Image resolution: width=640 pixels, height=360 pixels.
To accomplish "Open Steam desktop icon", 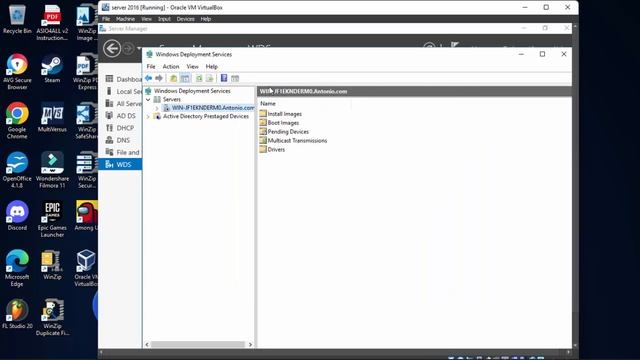I will [x=52, y=69].
